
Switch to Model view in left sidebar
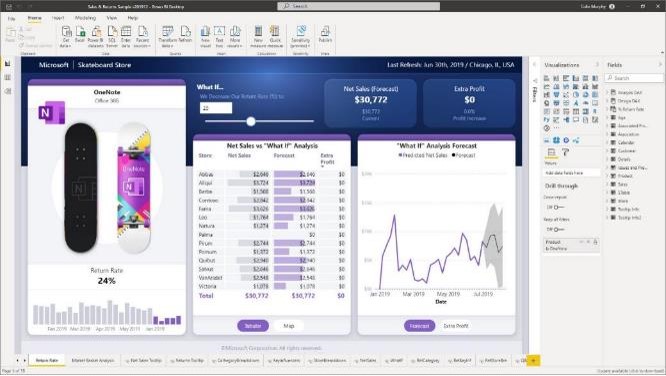point(7,91)
